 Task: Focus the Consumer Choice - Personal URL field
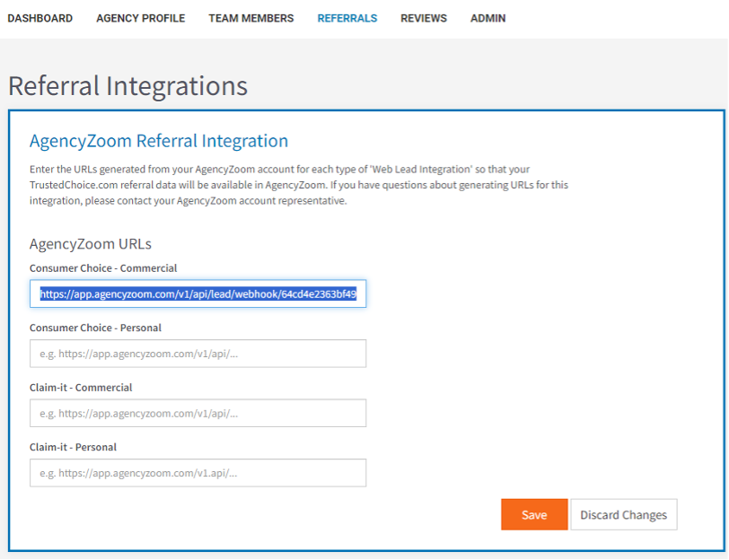198,354
